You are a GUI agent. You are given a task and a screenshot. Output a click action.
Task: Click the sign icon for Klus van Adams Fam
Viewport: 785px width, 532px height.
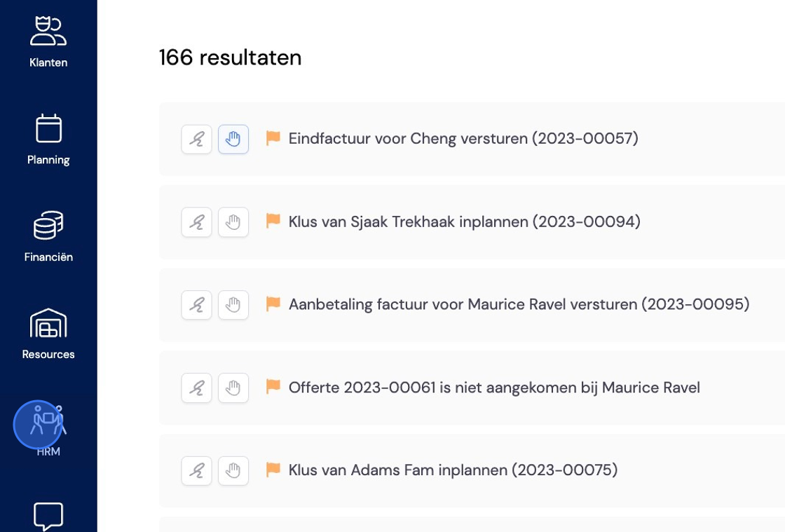point(196,471)
